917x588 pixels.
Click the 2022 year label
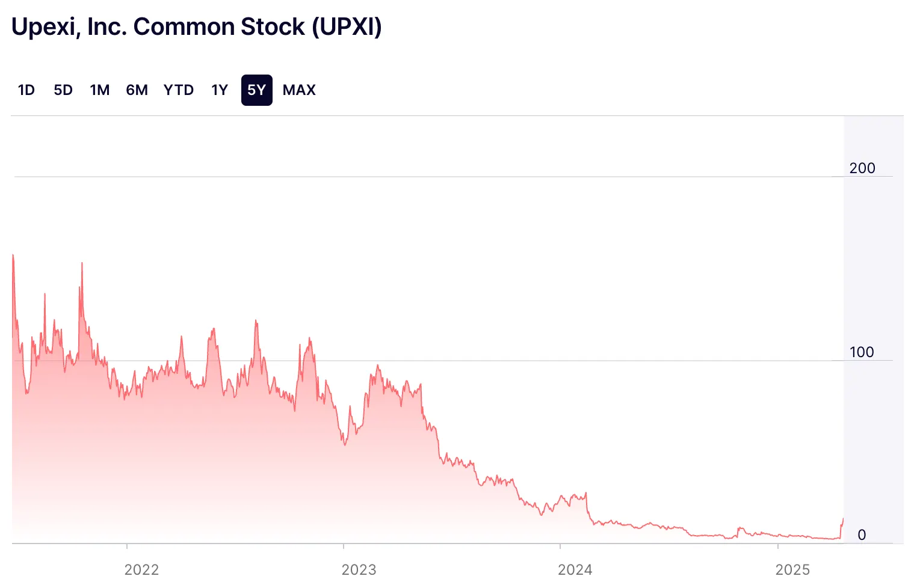pyautogui.click(x=142, y=569)
